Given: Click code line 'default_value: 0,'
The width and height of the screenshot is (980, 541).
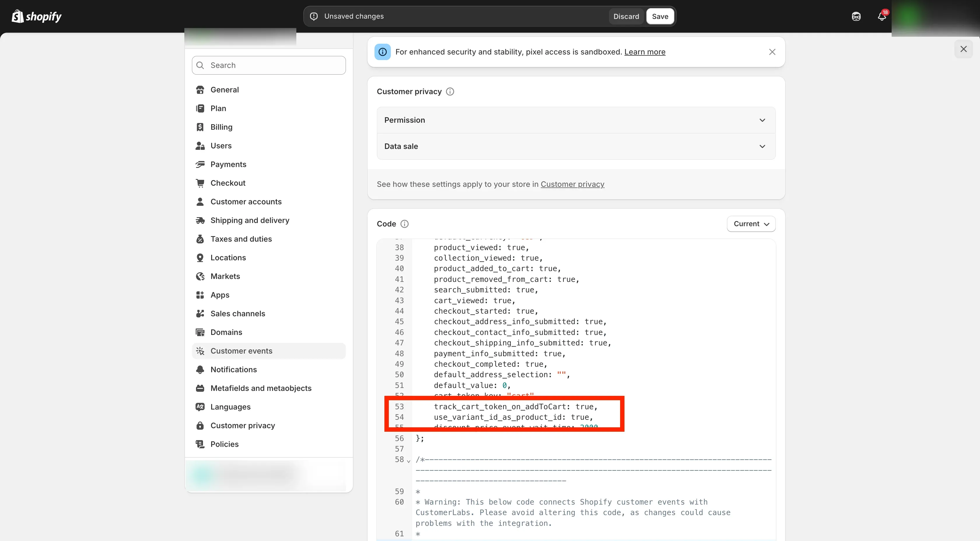Looking at the screenshot, I should (x=472, y=385).
